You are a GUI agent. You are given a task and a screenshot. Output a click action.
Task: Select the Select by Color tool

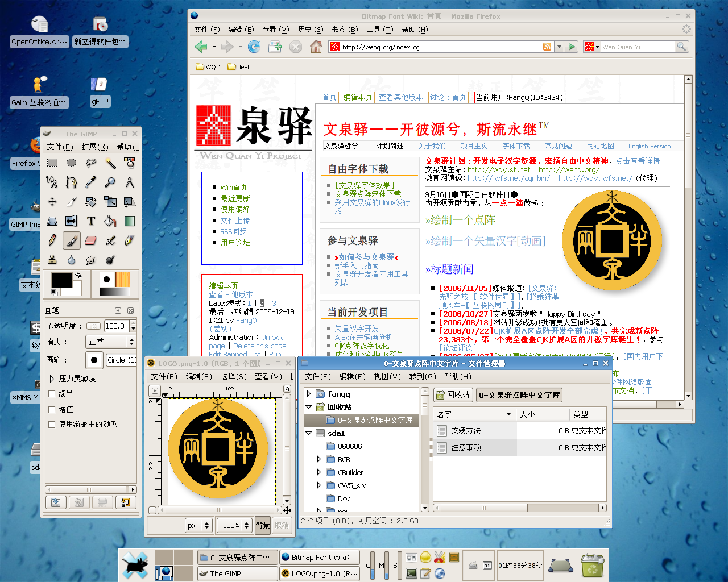(x=130, y=163)
